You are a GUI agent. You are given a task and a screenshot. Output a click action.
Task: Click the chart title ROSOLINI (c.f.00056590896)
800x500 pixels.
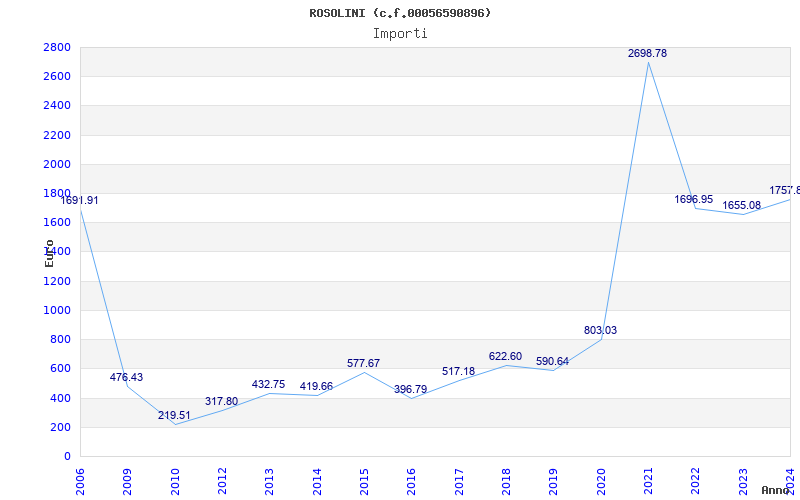pyautogui.click(x=400, y=13)
